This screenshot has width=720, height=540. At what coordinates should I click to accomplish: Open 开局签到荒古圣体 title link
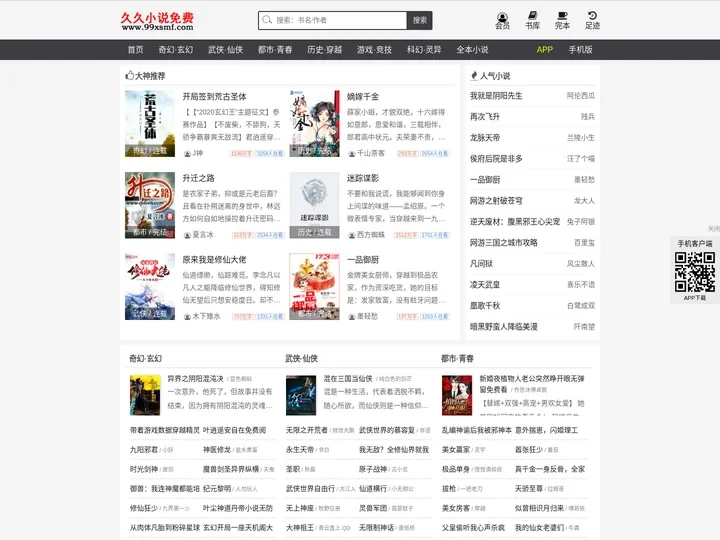(x=214, y=96)
